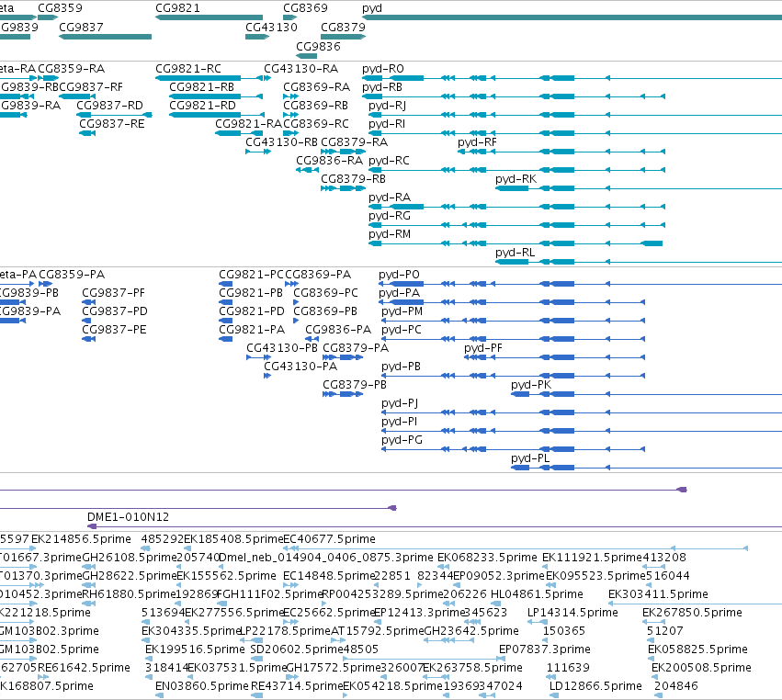
Task: Click the CG8379 gene label
Action: coord(343,27)
